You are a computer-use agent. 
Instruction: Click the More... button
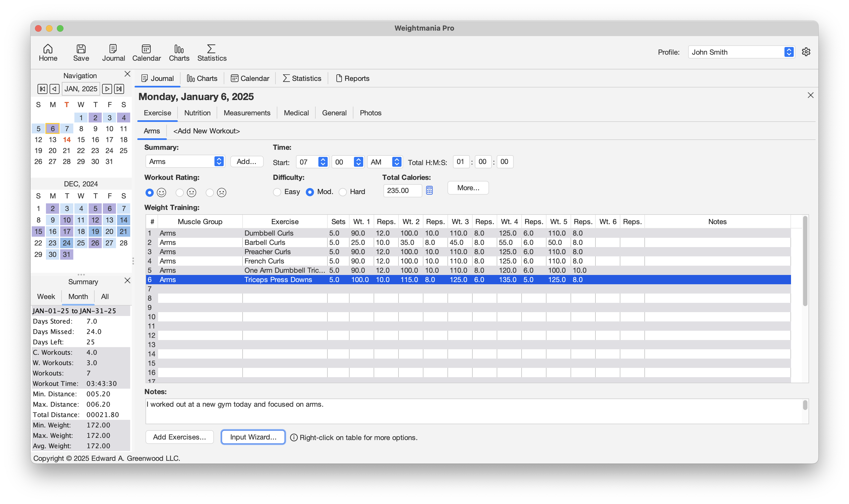pyautogui.click(x=468, y=188)
